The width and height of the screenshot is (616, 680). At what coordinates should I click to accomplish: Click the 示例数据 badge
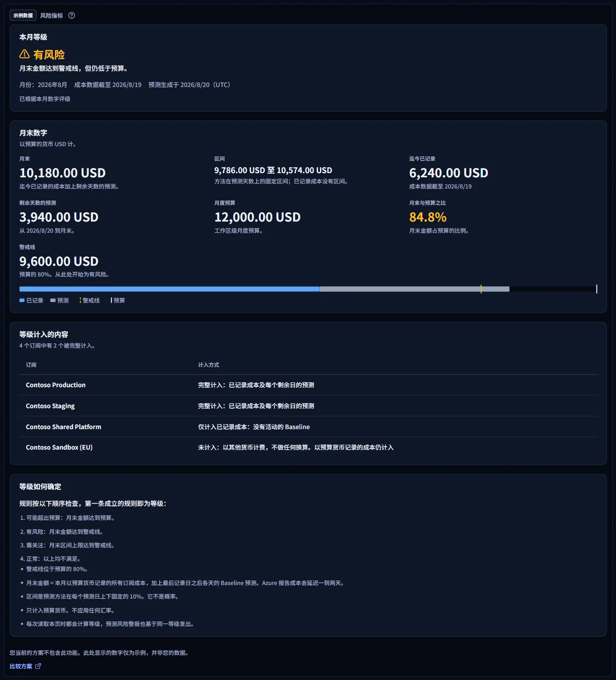click(23, 15)
